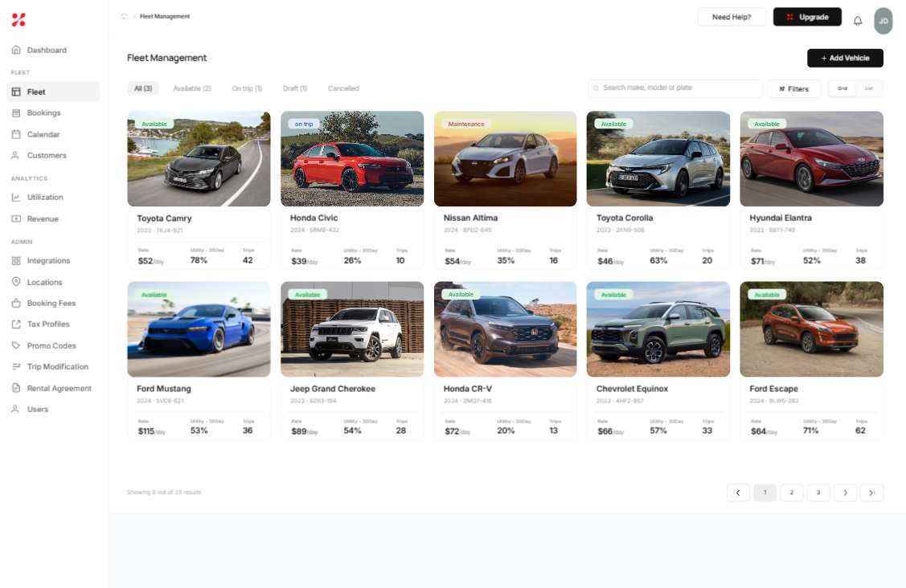Click the Maintenance badge on Nissan Altima
This screenshot has width=906, height=588.
point(465,125)
